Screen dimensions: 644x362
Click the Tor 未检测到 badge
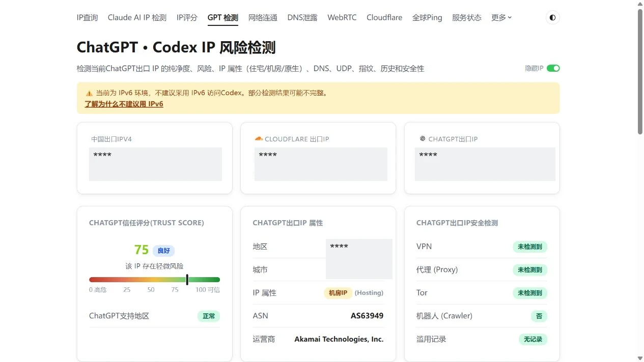pos(530,293)
